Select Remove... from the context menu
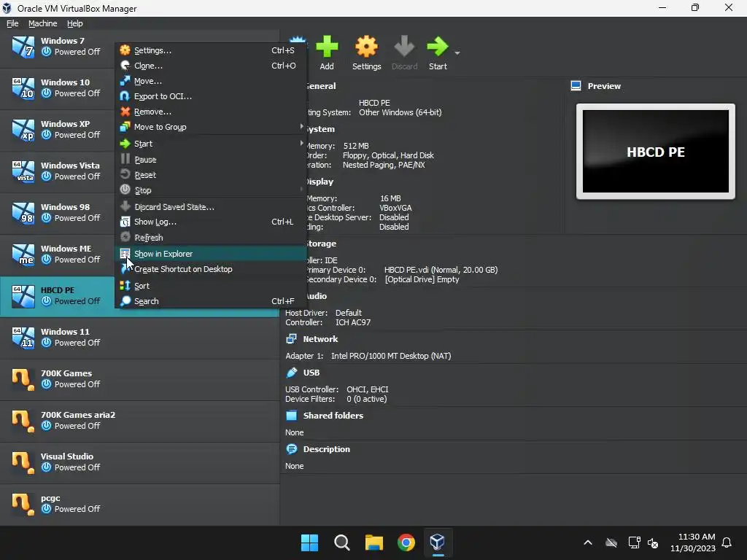This screenshot has width=747, height=560. 209,112
